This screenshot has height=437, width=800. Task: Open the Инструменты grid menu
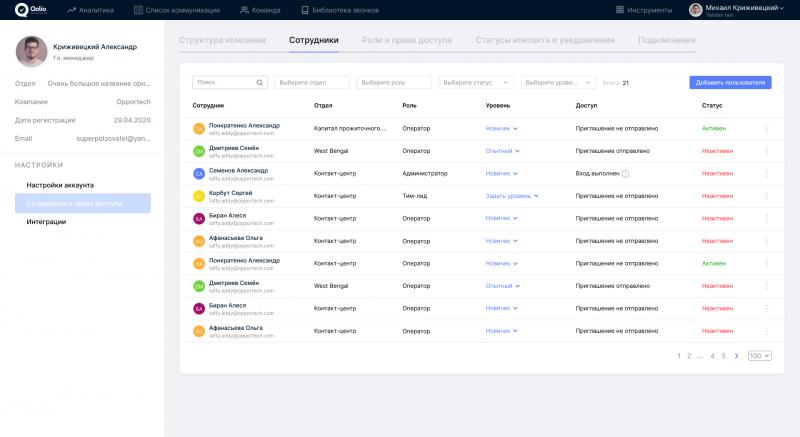tap(644, 9)
